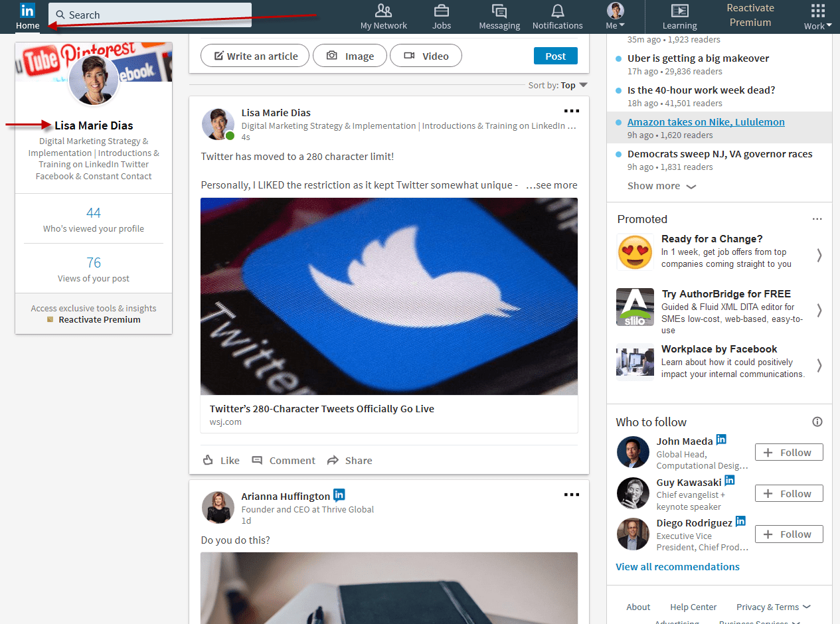
Task: Open Messaging icon
Action: (499, 11)
